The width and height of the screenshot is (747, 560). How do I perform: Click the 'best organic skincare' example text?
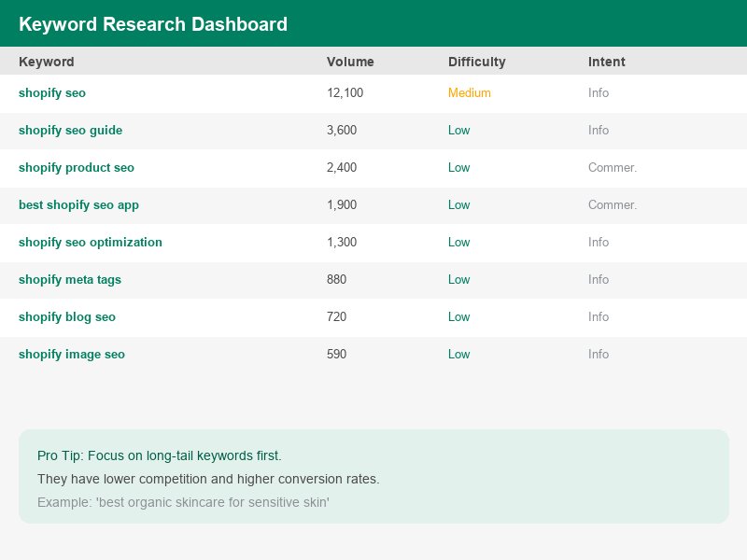point(183,502)
